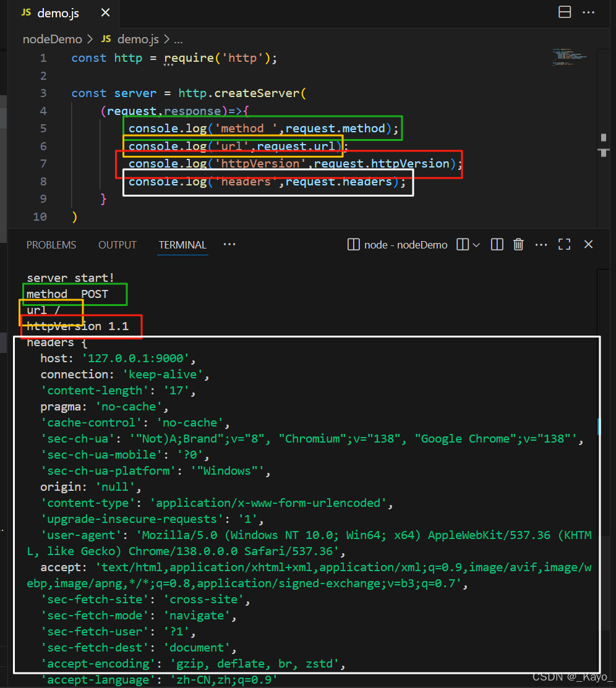The height and width of the screenshot is (688, 616).
Task: Click 'content-length' header key
Action: tap(95, 391)
